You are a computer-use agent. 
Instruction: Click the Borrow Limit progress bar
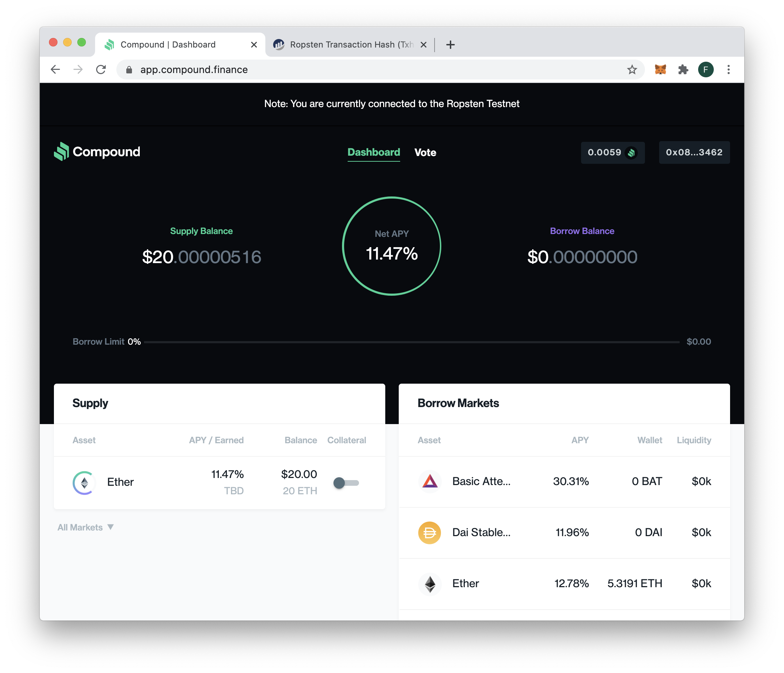click(x=412, y=342)
